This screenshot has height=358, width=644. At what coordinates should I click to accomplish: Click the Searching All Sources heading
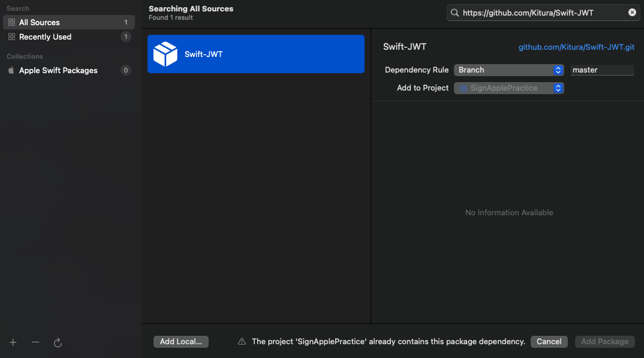coord(191,8)
